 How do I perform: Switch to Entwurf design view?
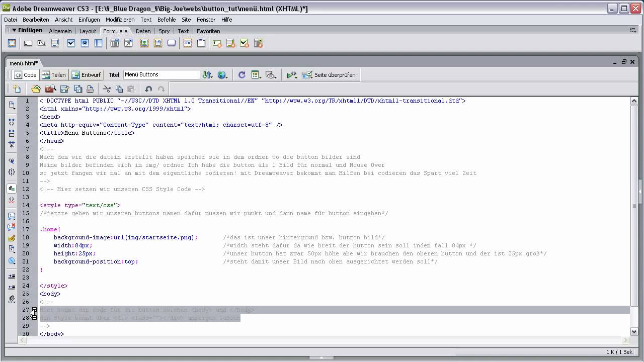(x=86, y=75)
